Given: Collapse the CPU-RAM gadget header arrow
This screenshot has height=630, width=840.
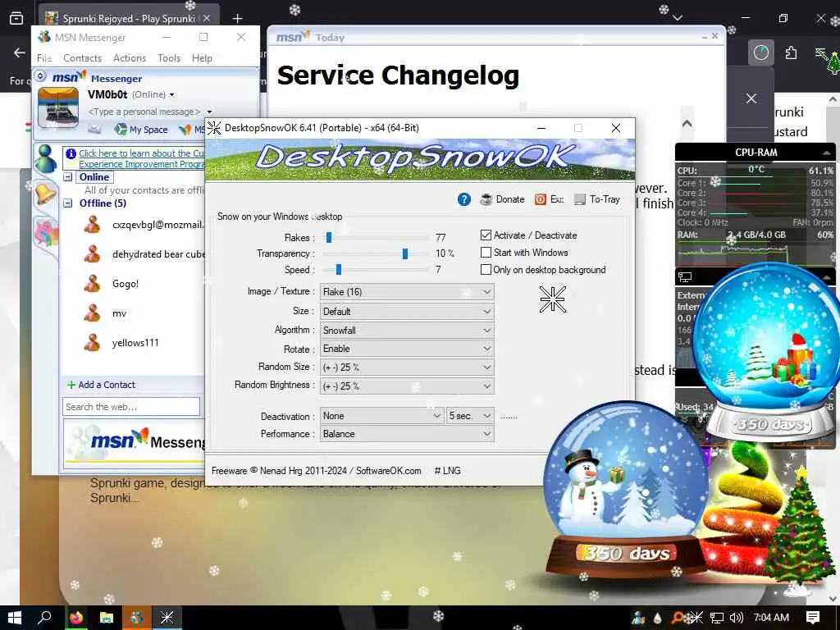Looking at the screenshot, I should (x=827, y=153).
